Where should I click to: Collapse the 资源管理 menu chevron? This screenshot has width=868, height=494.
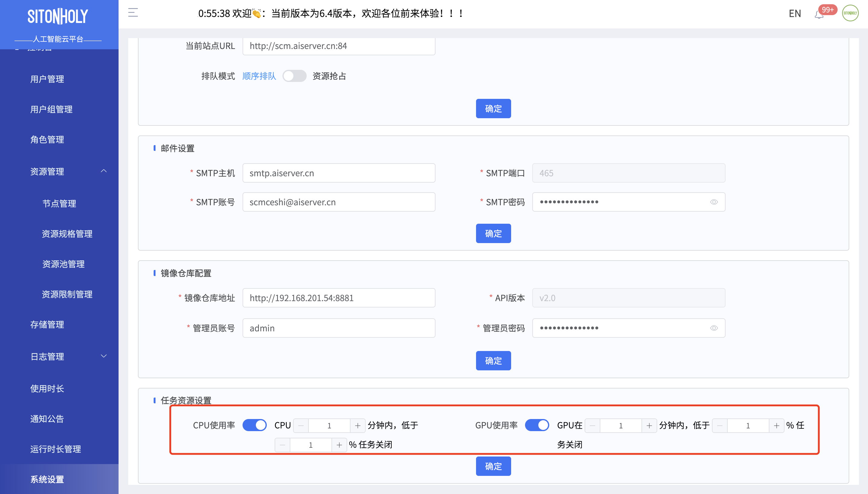pyautogui.click(x=104, y=171)
